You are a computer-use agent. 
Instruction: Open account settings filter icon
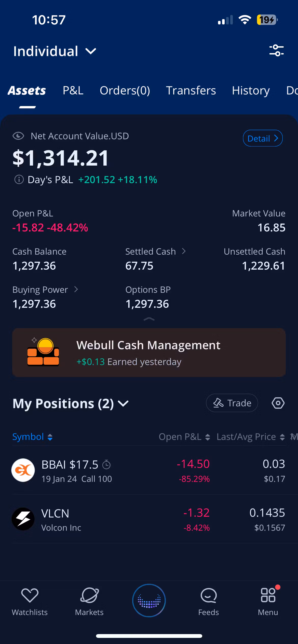pyautogui.click(x=276, y=50)
